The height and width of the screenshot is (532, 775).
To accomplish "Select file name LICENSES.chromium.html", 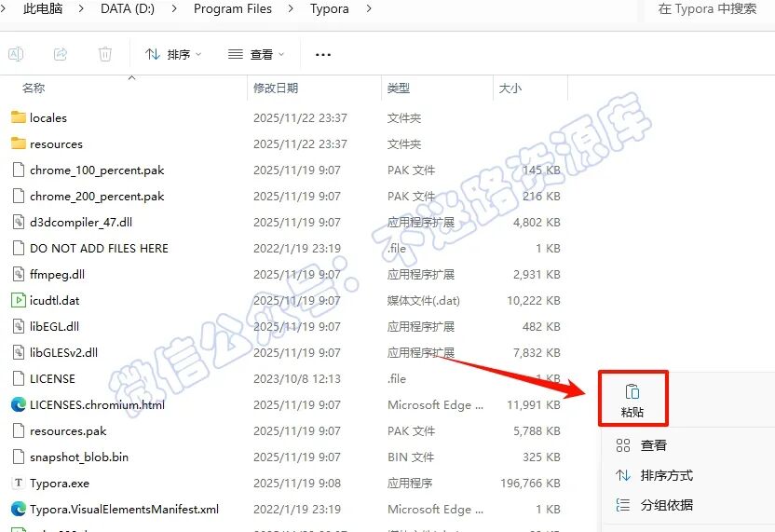I will [x=97, y=405].
